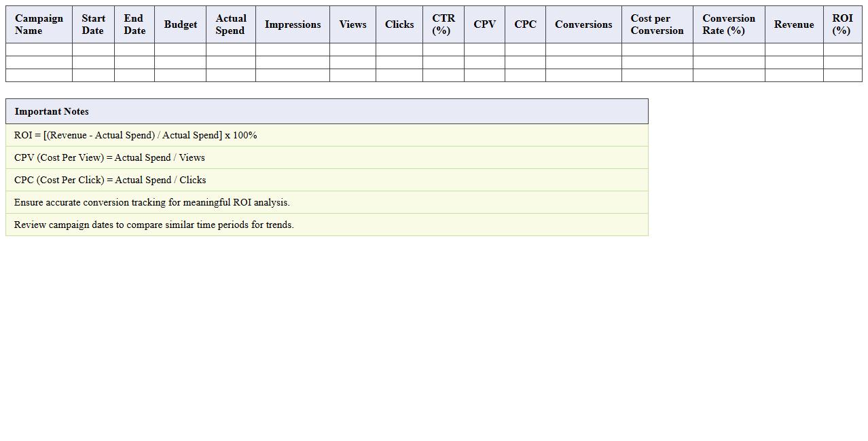Click the Campaign Name column header

click(x=39, y=24)
